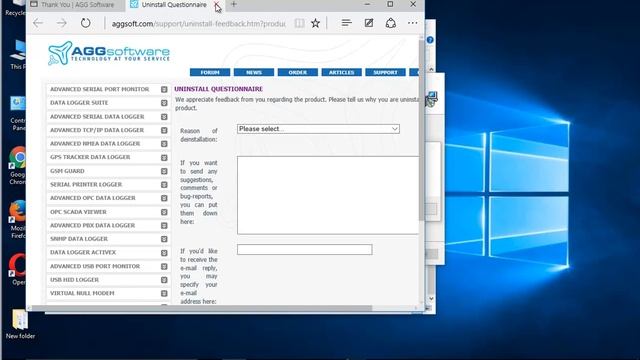Expand Advanced Serial Port Monitor arrow

pyautogui.click(x=164, y=89)
